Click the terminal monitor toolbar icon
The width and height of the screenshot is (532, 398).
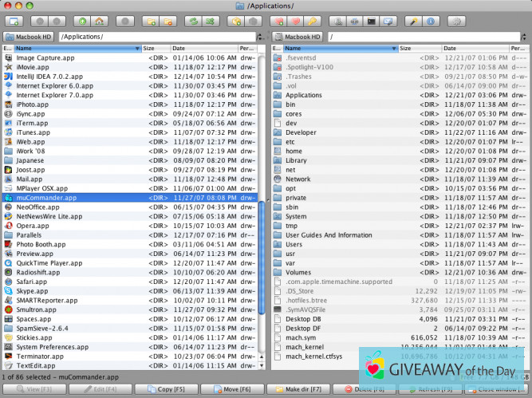pyautogui.click(x=371, y=20)
